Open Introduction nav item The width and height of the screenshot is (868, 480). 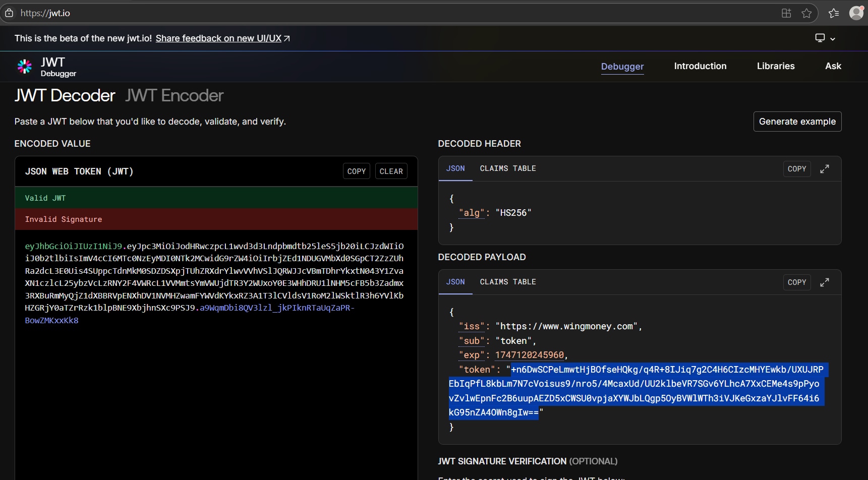[x=700, y=66]
